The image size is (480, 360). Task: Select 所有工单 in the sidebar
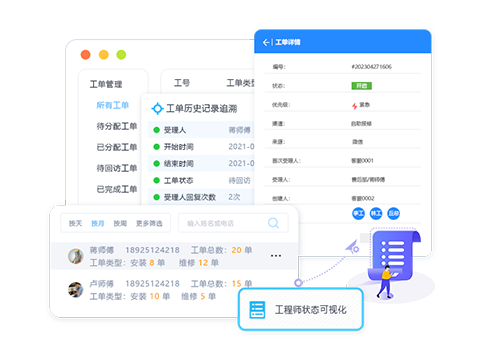tap(113, 105)
